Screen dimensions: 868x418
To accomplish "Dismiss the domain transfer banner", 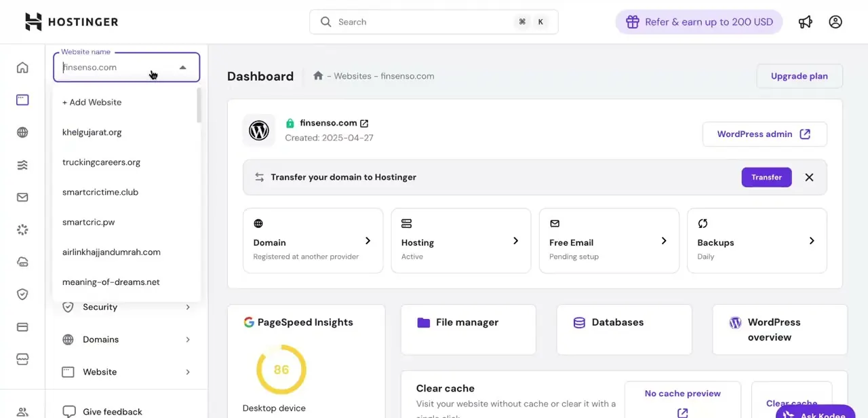I will point(809,177).
